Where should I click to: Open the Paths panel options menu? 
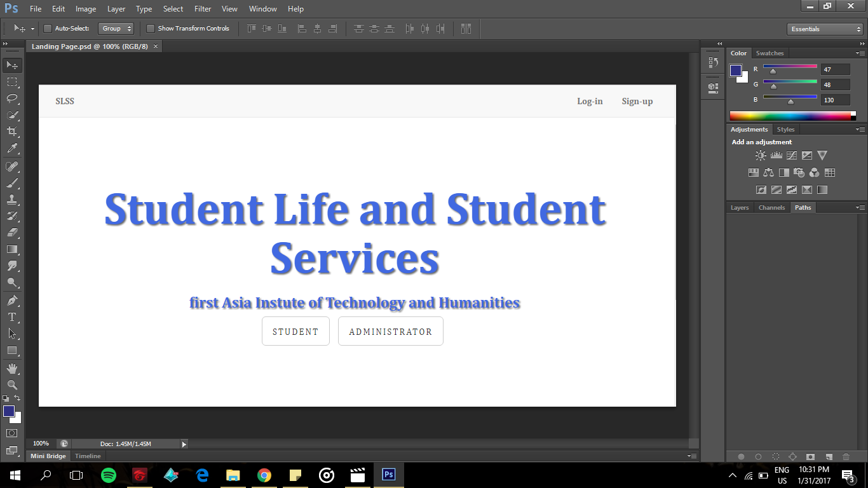pyautogui.click(x=860, y=208)
